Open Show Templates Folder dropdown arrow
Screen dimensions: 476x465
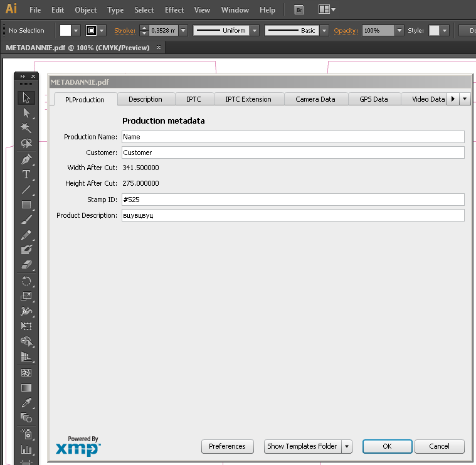(x=347, y=446)
